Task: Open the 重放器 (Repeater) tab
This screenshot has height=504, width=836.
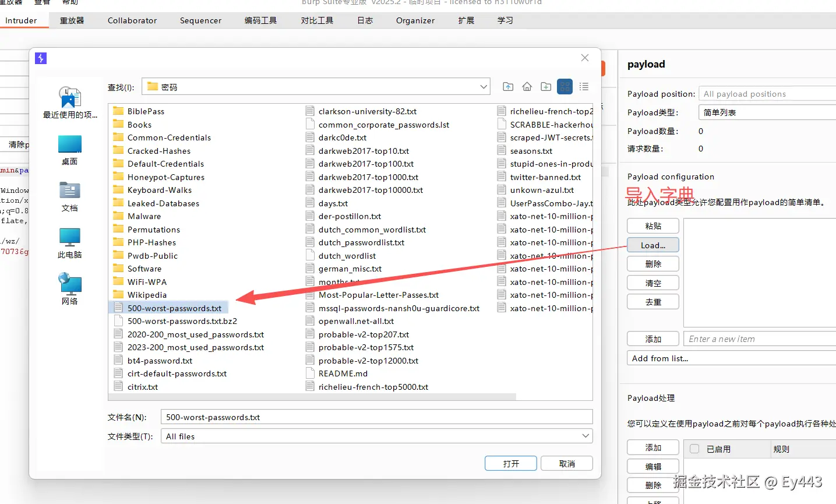Action: pos(72,20)
